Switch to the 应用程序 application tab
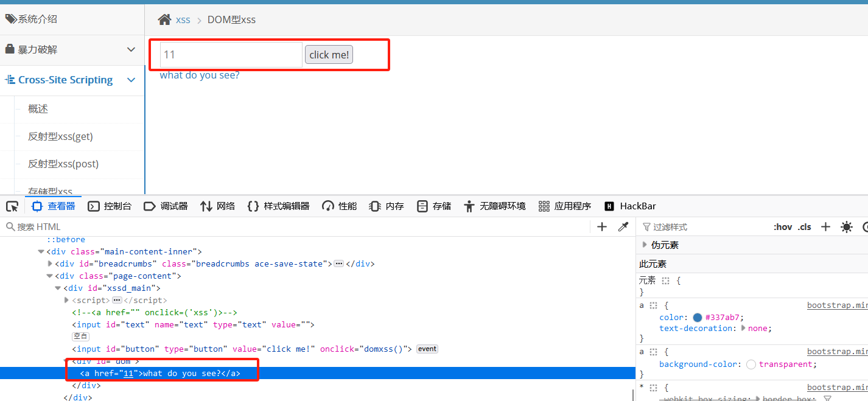The width and height of the screenshot is (868, 401). 565,206
